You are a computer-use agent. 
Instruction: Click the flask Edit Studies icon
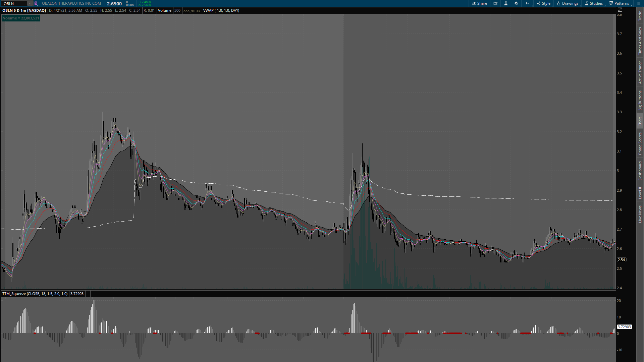pos(506,3)
